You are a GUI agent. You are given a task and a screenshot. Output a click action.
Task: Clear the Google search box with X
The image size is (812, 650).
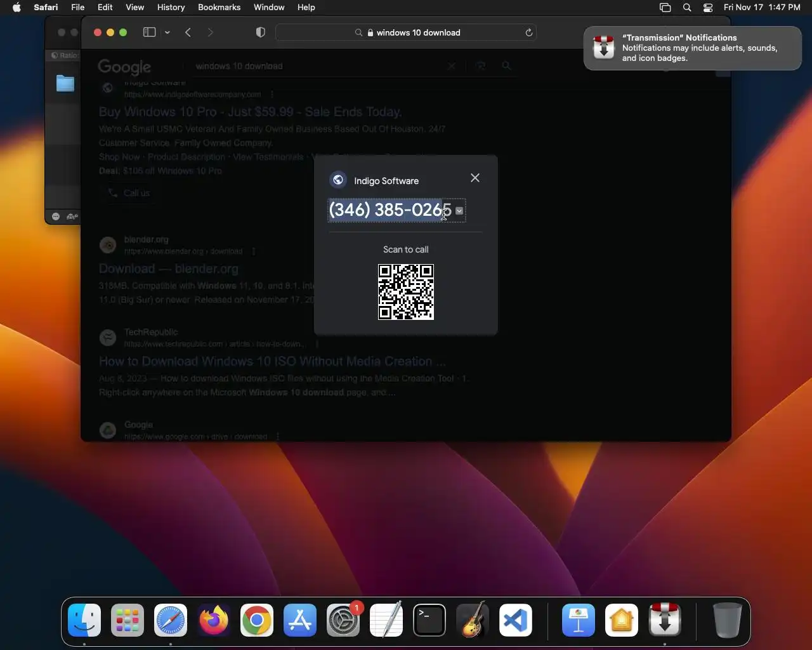coord(452,66)
